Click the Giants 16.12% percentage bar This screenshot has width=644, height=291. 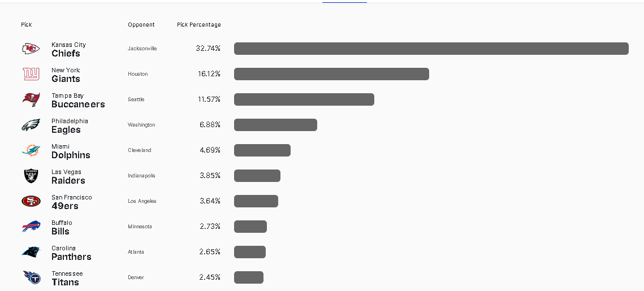coord(331,74)
